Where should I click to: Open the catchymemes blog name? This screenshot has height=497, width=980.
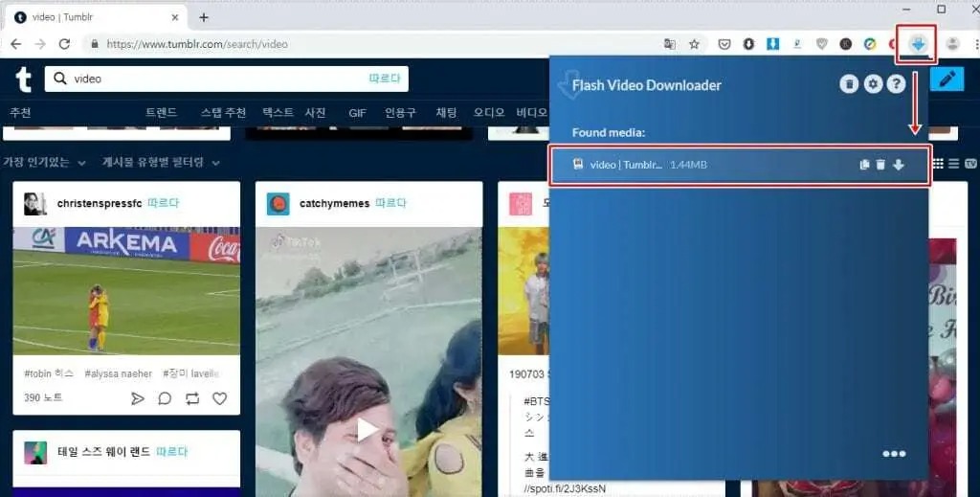[x=334, y=203]
